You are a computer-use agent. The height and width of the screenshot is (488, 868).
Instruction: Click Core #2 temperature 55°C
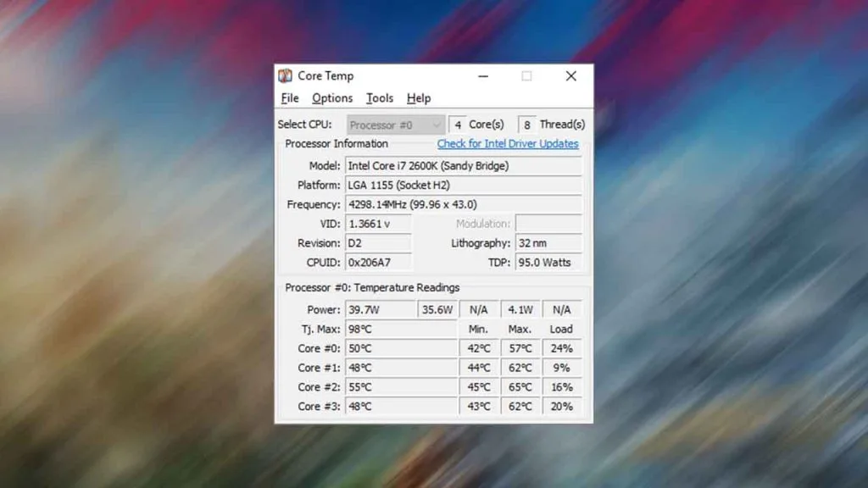coord(401,387)
